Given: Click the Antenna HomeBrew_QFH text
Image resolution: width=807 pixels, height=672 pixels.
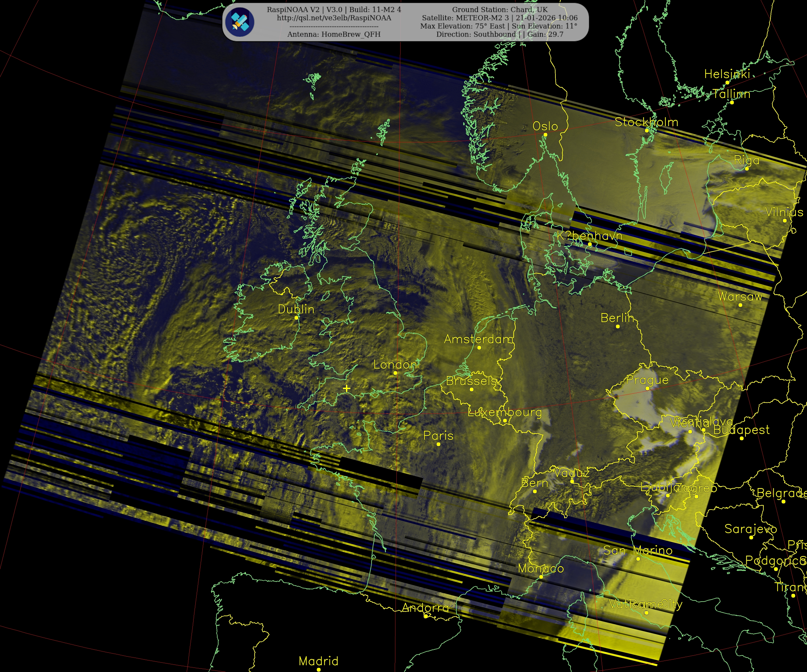Looking at the screenshot, I should (334, 34).
